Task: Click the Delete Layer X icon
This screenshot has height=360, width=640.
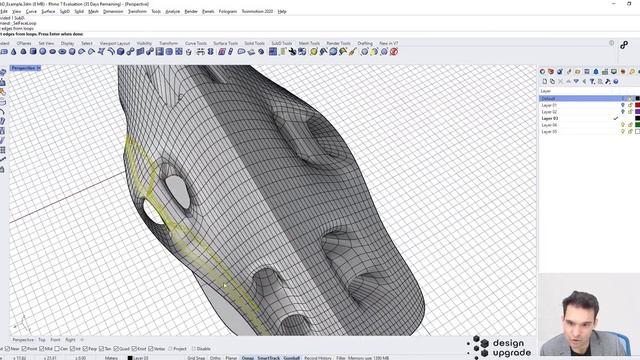Action: (x=560, y=82)
